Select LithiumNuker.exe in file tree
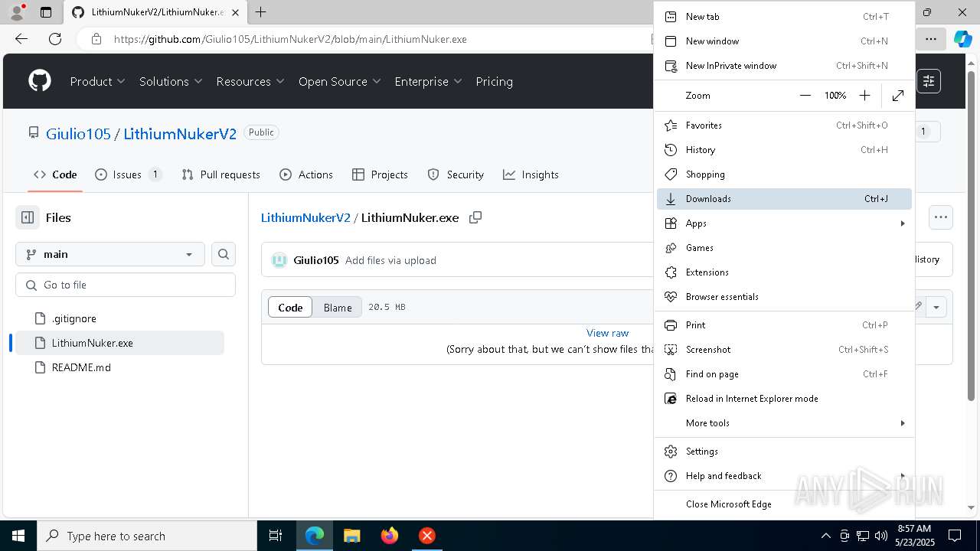The width and height of the screenshot is (980, 551). coord(120,343)
